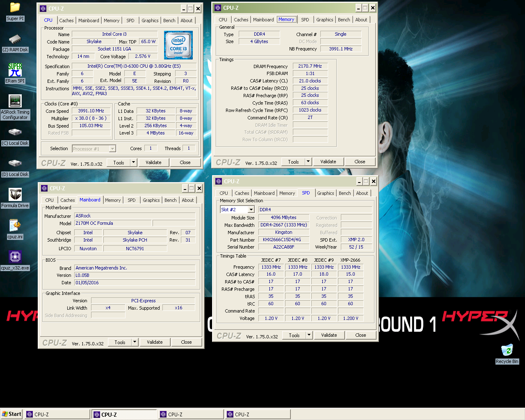Click Validate in the Memory window
The width and height of the screenshot is (525, 420).
coord(328,162)
